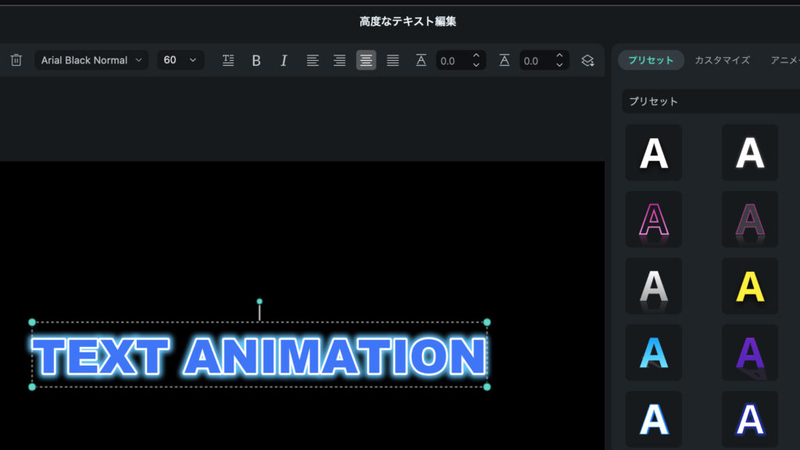Toggle italic formatting
The image size is (800, 450).
tap(284, 61)
